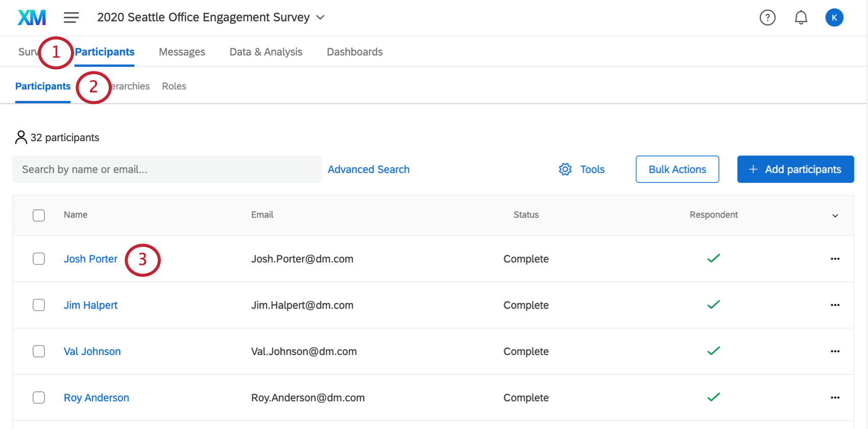Viewport: 868px width, 429px height.
Task: Switch to the Messages tab
Action: [182, 52]
